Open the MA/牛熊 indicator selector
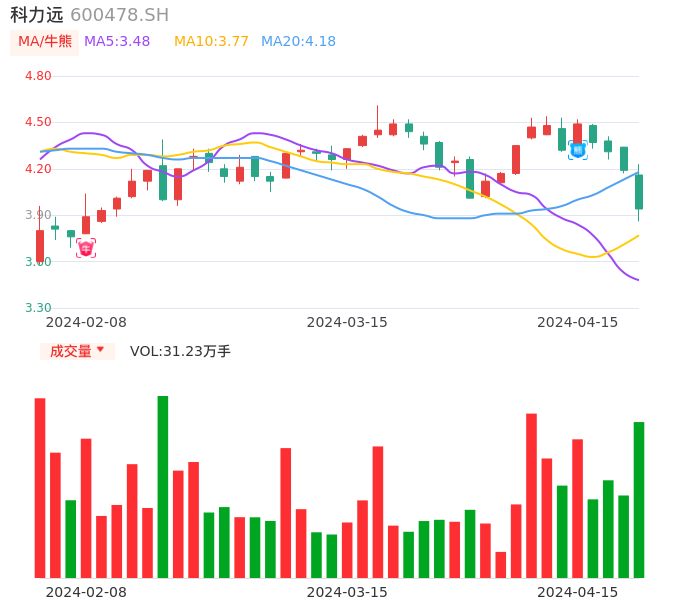 45,41
